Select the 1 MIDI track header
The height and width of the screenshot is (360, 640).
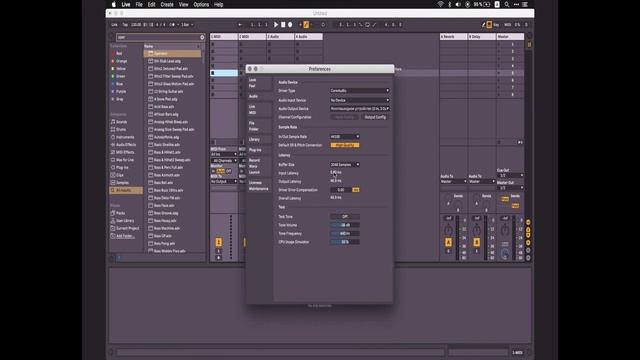pyautogui.click(x=224, y=37)
